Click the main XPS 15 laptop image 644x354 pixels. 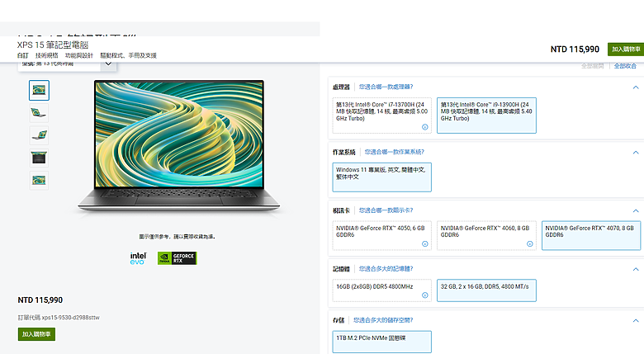point(179,146)
